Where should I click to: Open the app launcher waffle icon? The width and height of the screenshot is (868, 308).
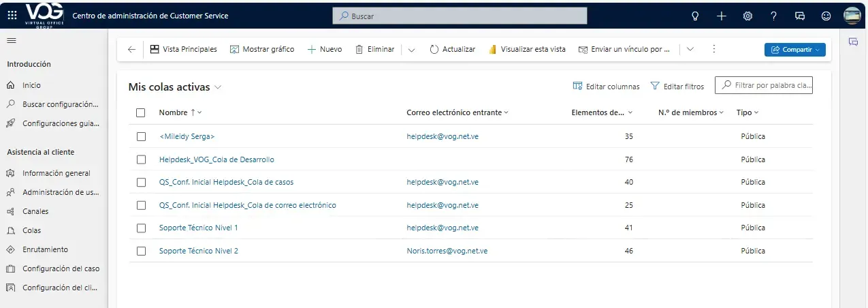pos(12,16)
